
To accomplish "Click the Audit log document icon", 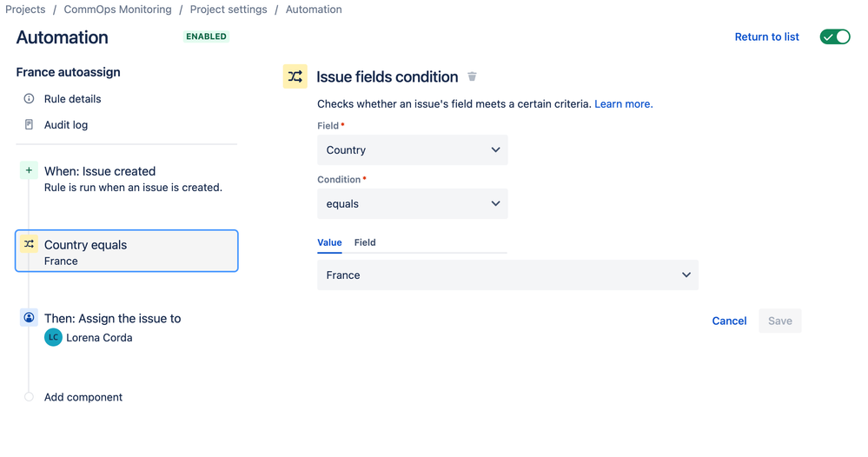I will [x=29, y=124].
